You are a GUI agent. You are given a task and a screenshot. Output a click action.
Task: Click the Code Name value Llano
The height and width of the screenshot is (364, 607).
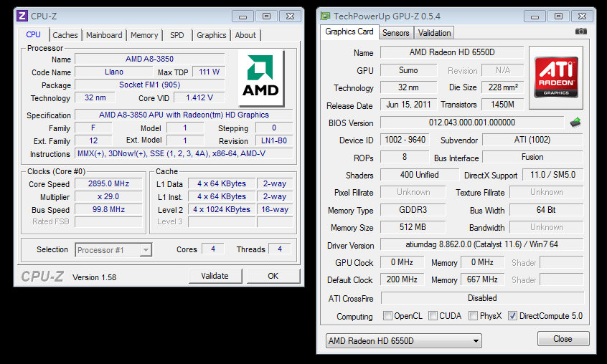(x=114, y=72)
